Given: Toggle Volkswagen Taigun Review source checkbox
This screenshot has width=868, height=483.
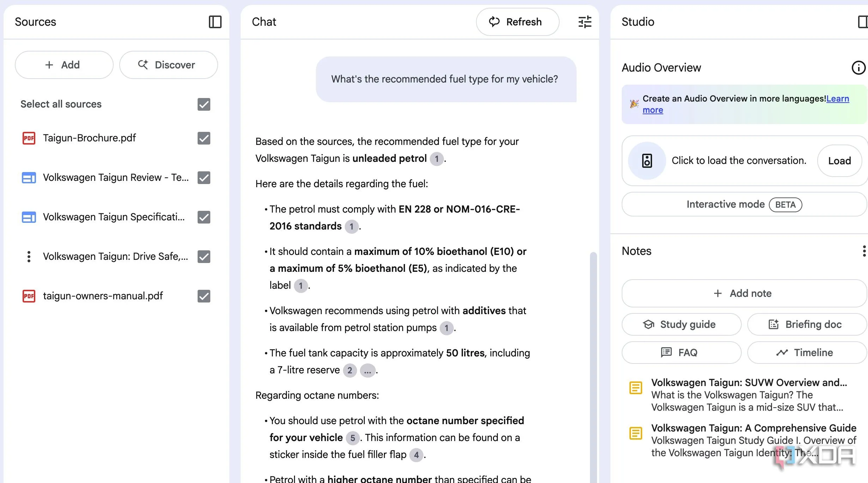Looking at the screenshot, I should pos(204,178).
